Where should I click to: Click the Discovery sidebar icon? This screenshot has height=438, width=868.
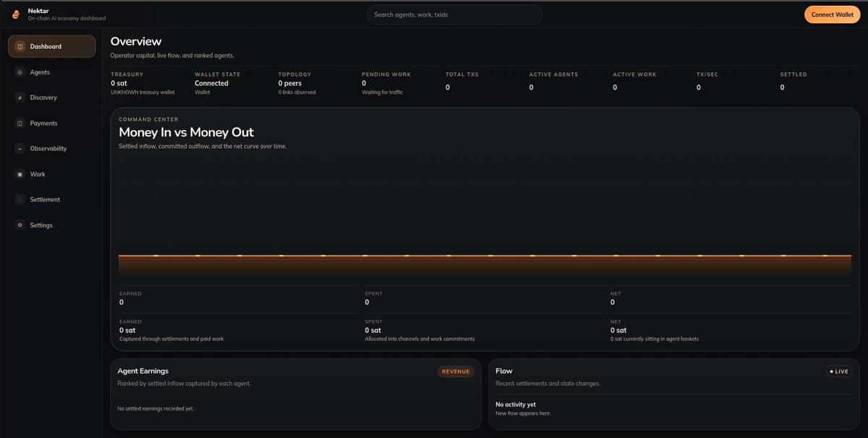(x=20, y=98)
